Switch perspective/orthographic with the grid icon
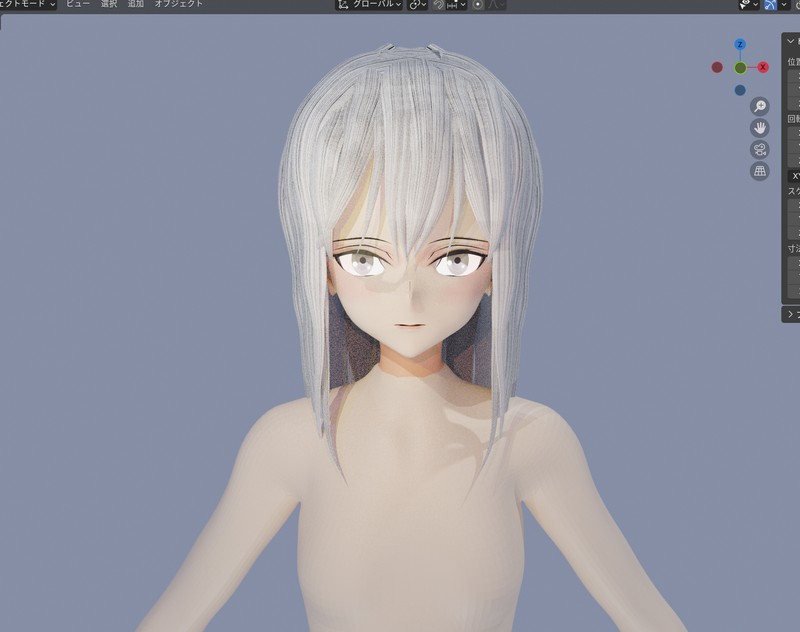This screenshot has width=800, height=632. point(760,171)
